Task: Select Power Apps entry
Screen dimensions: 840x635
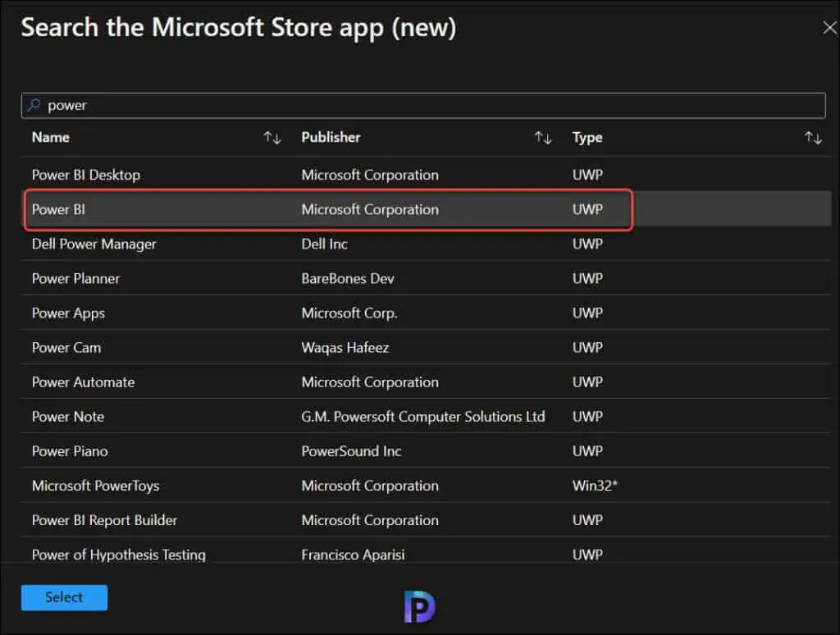Action: (426, 313)
